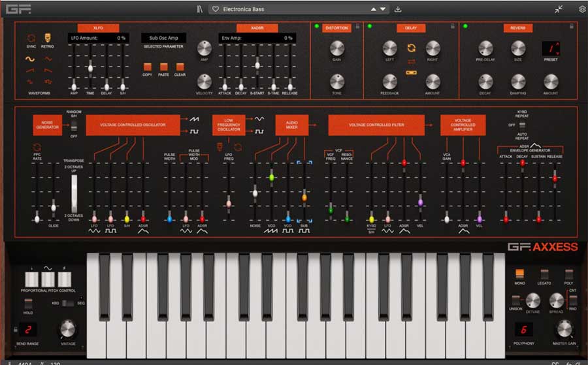Change the Polyphony value display
This screenshot has width=588, height=365.
pyautogui.click(x=523, y=330)
